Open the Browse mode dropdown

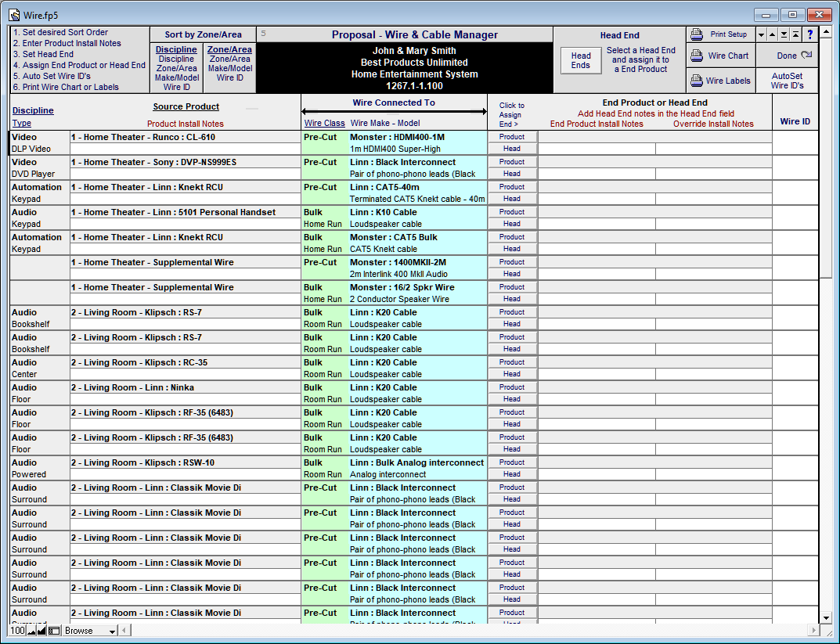89,631
